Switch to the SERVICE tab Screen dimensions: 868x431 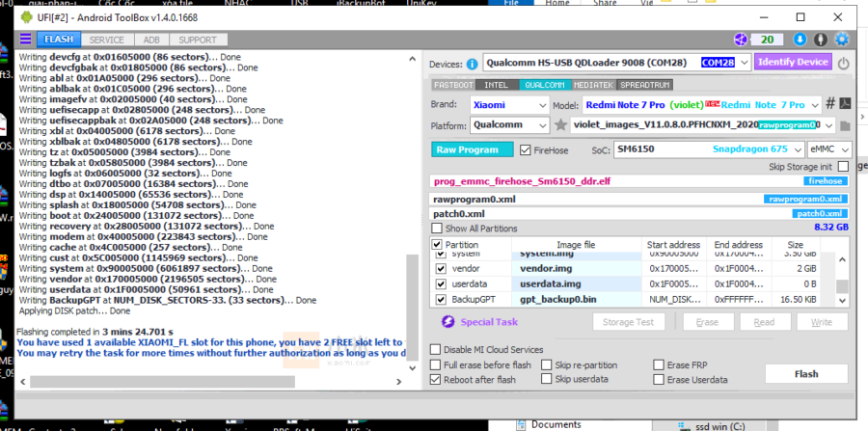coord(106,40)
